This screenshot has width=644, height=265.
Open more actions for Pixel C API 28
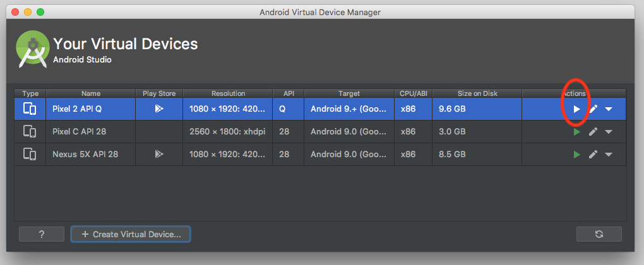coord(609,132)
